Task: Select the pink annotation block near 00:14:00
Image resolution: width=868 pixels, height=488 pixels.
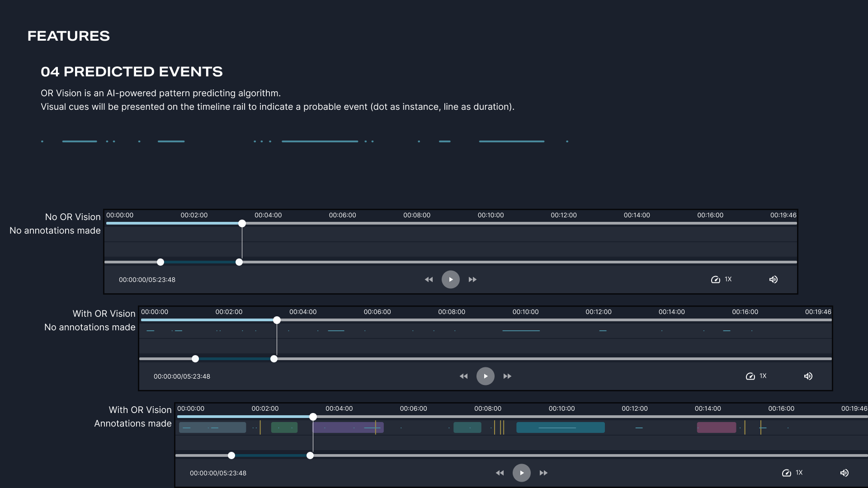Action: (716, 427)
